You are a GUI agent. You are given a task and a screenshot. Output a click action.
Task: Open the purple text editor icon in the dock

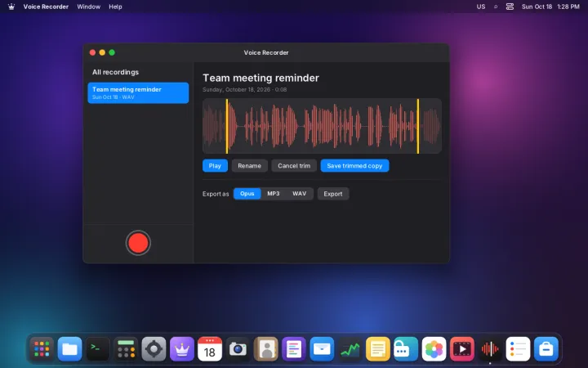(294, 349)
